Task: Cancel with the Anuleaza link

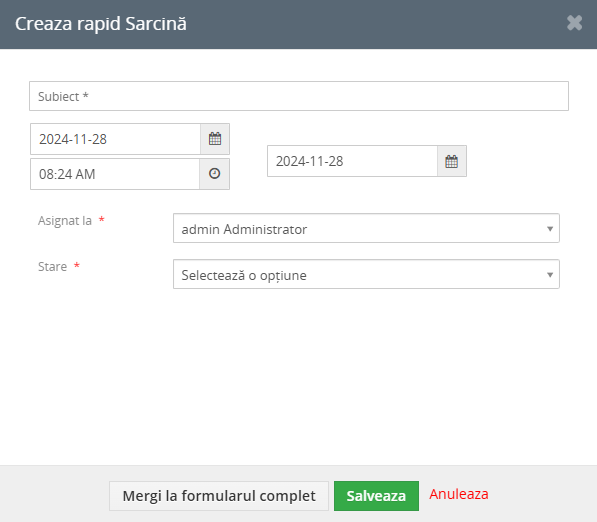Action: (458, 494)
